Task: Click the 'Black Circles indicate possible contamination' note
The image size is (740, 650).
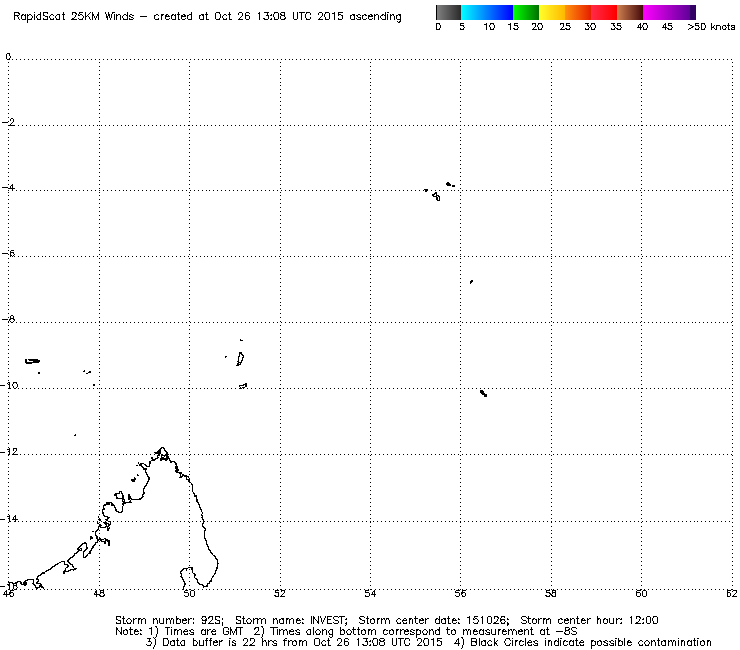Action: pyautogui.click(x=590, y=642)
